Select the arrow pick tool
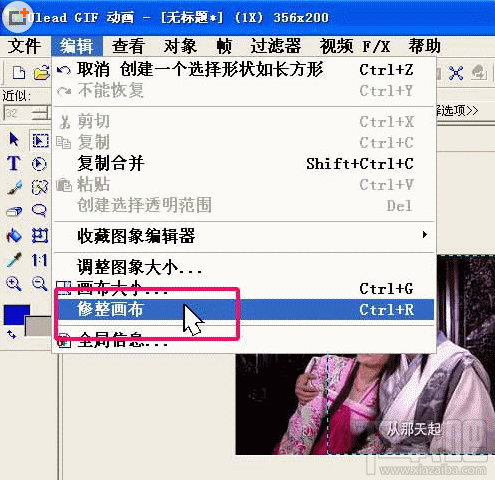This screenshot has height=480, width=495. pyautogui.click(x=14, y=140)
